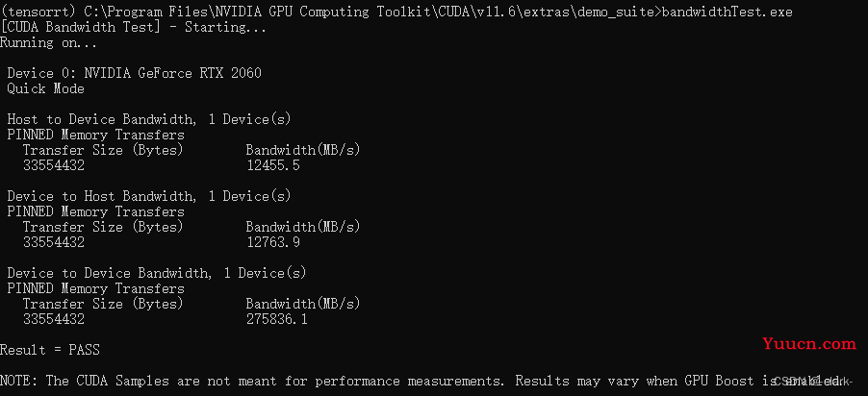The width and height of the screenshot is (868, 396).
Task: Click the last Bandwidth(MB/s) column header
Action: pyautogui.click(x=303, y=304)
